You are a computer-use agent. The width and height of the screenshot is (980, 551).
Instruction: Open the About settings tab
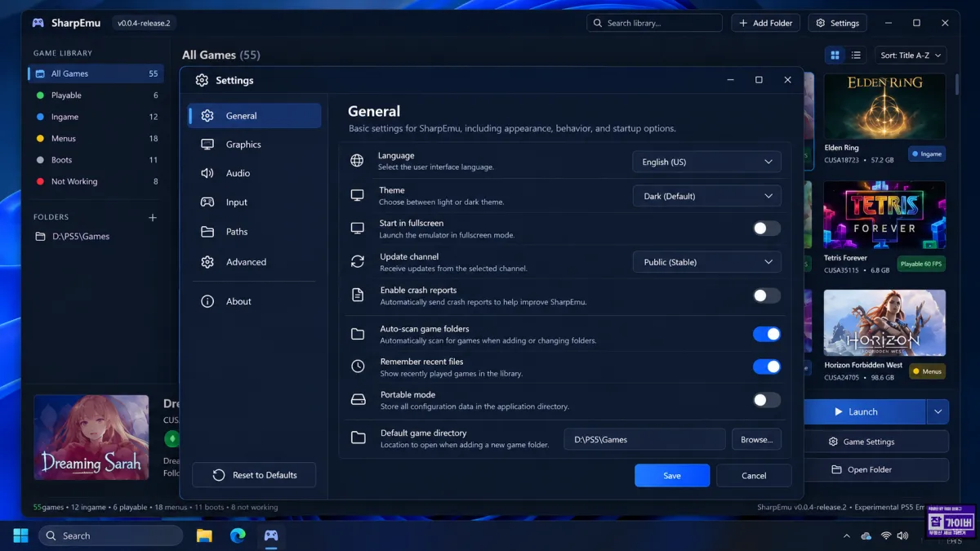tap(255, 301)
